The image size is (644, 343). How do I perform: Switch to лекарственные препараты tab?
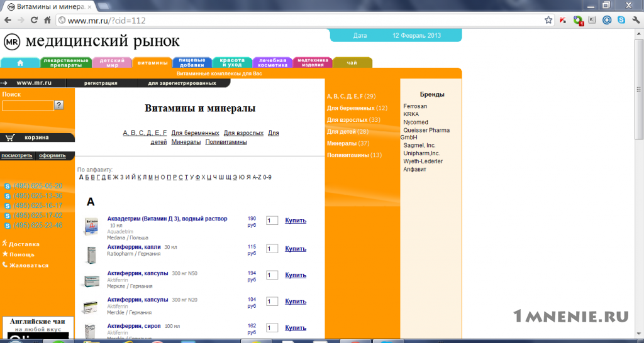click(65, 63)
